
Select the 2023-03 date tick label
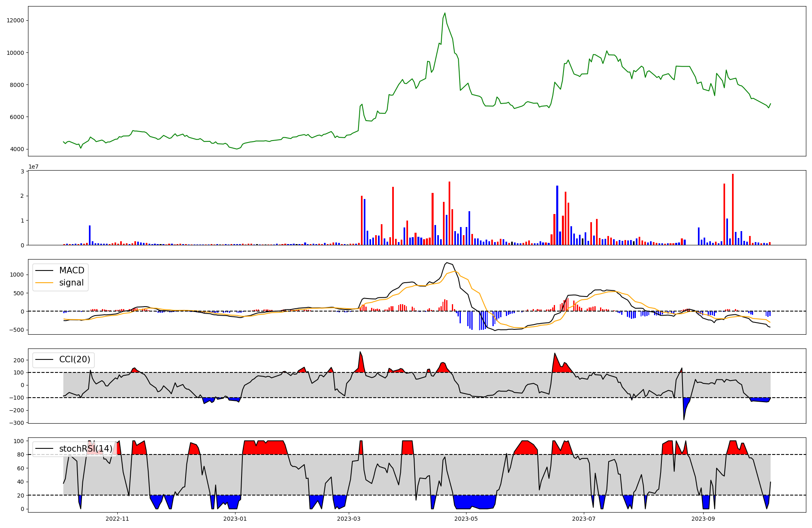coord(349,519)
